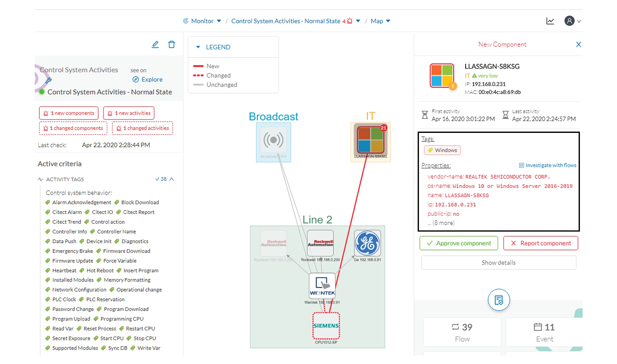Screen dimensions: 617x364
Task: Click the PLC Reservation tag
Action: [102, 299]
